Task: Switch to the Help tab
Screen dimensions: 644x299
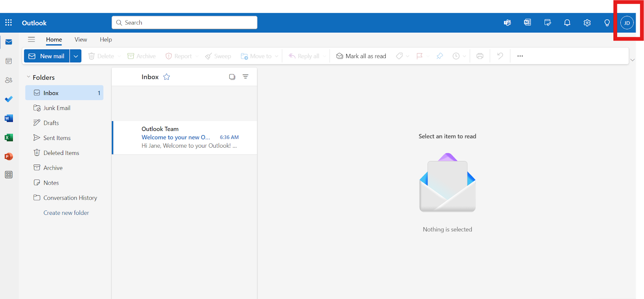Action: click(106, 39)
